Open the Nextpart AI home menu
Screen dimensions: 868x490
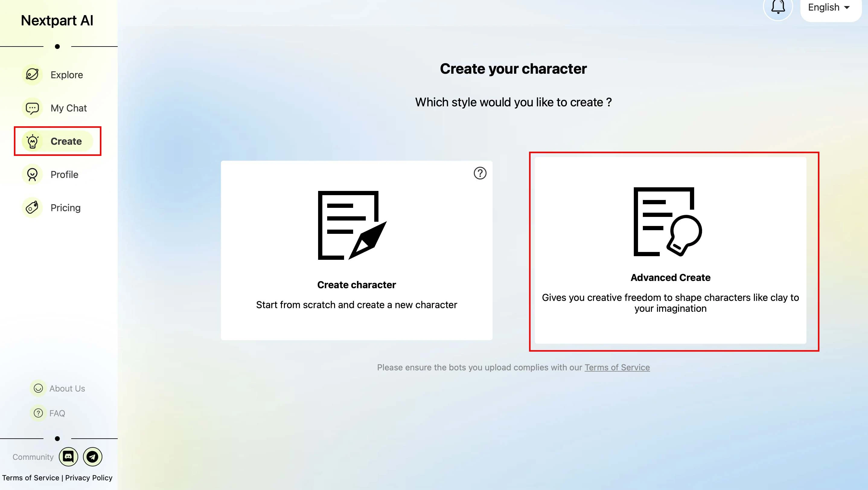point(57,20)
